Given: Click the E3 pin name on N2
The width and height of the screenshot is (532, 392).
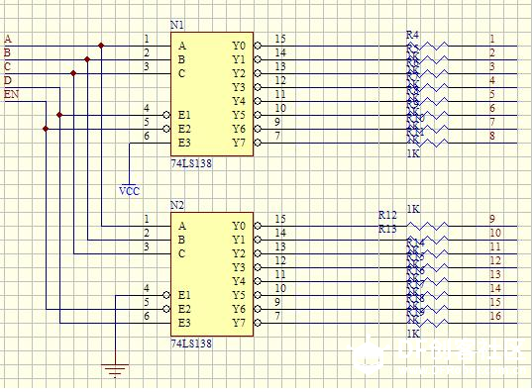Looking at the screenshot, I should [x=184, y=323].
